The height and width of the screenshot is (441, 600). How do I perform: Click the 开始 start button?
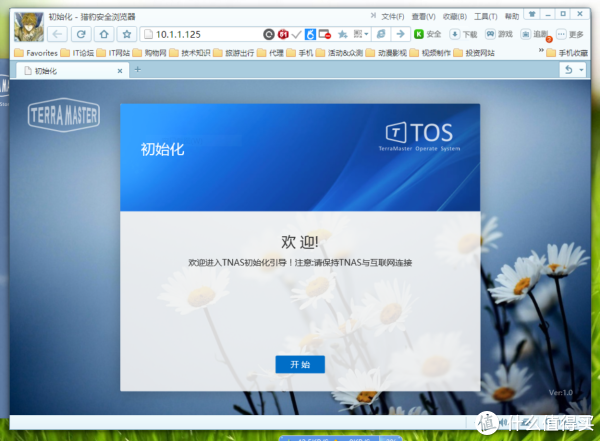pos(300,364)
